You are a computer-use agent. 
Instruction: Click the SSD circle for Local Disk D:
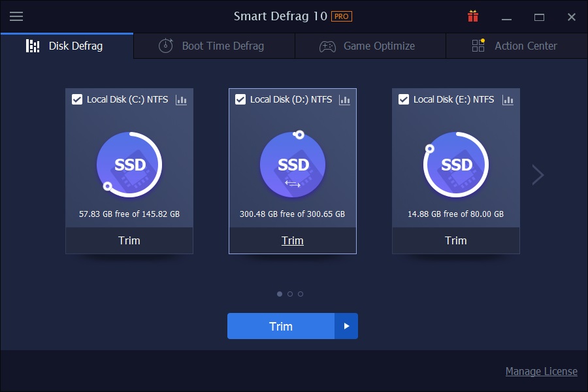293,165
